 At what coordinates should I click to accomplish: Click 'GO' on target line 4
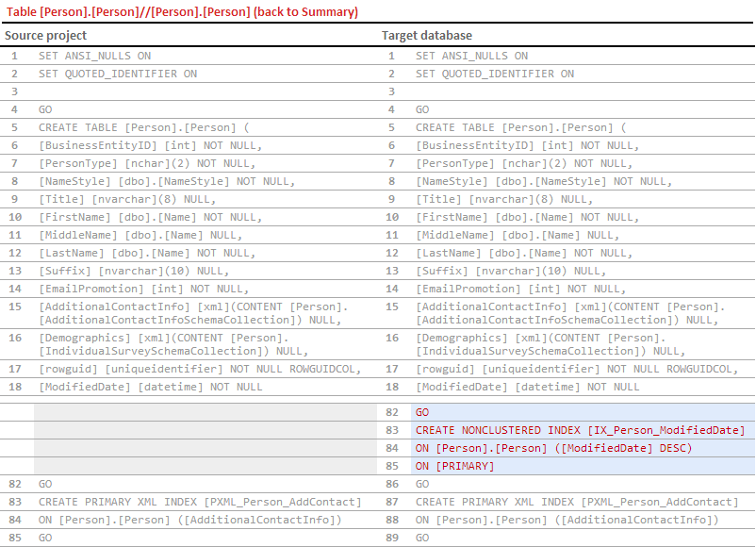(422, 109)
